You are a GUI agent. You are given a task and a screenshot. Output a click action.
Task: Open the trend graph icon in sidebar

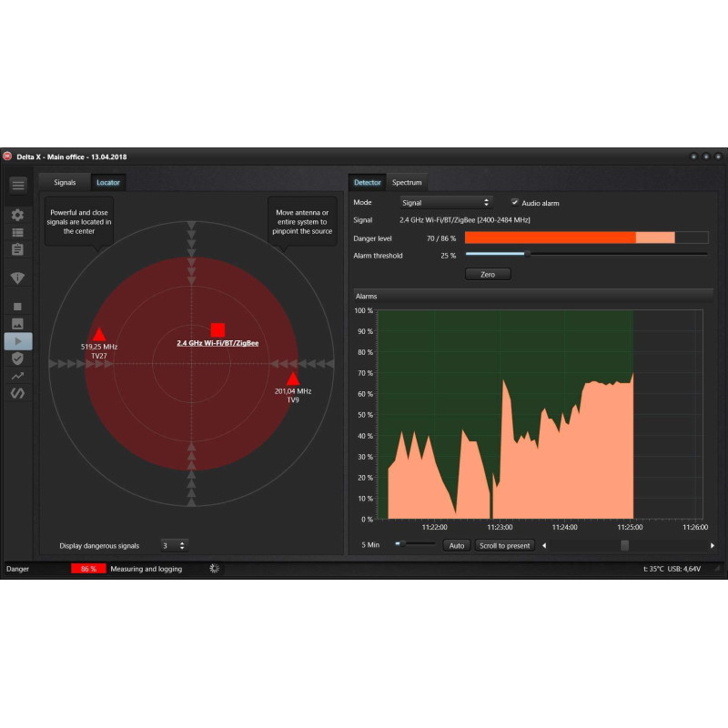tap(17, 376)
